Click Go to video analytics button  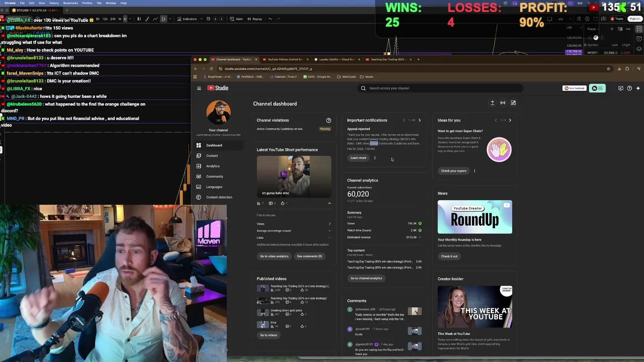274,256
